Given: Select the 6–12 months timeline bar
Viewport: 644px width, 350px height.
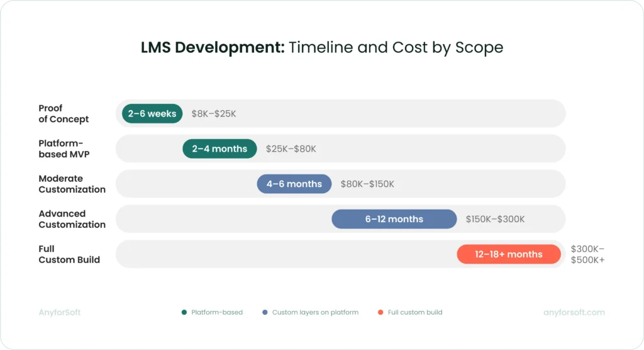Looking at the screenshot, I should [394, 219].
